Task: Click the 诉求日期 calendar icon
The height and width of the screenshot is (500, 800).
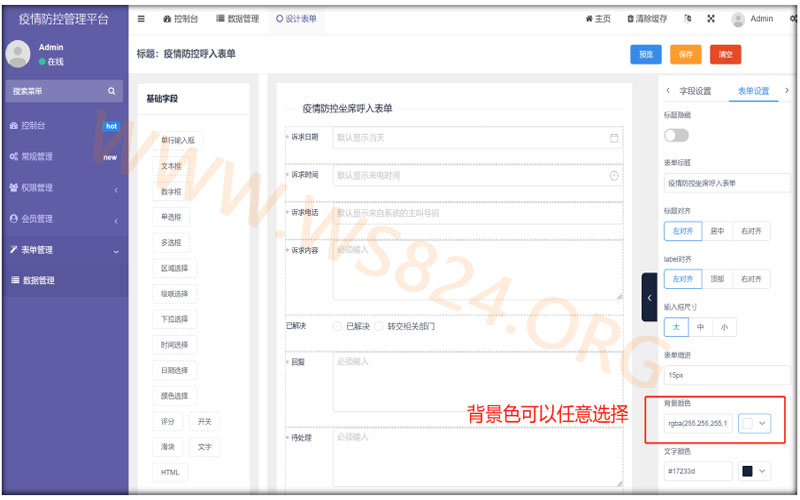Action: point(614,138)
